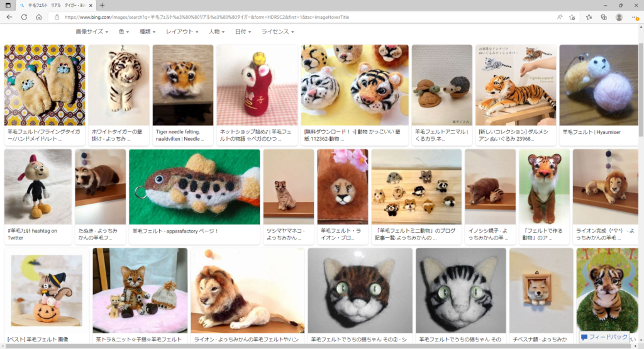The height and width of the screenshot is (349, 644).
Task: Reload the page with refresh icon
Action: pyautogui.click(x=24, y=17)
